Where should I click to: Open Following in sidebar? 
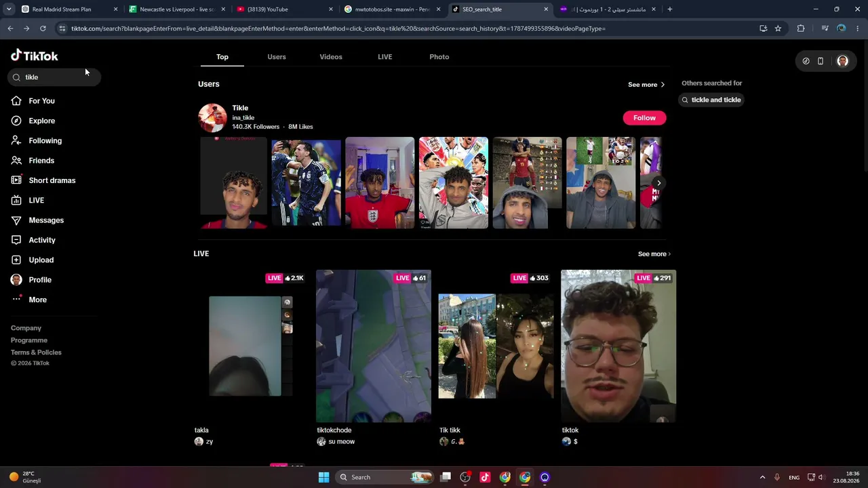coord(45,141)
